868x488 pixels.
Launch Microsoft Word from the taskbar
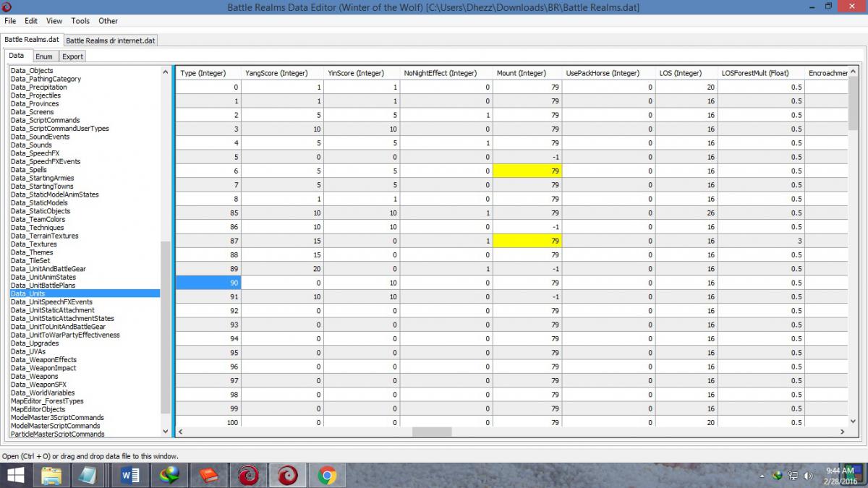pyautogui.click(x=131, y=475)
